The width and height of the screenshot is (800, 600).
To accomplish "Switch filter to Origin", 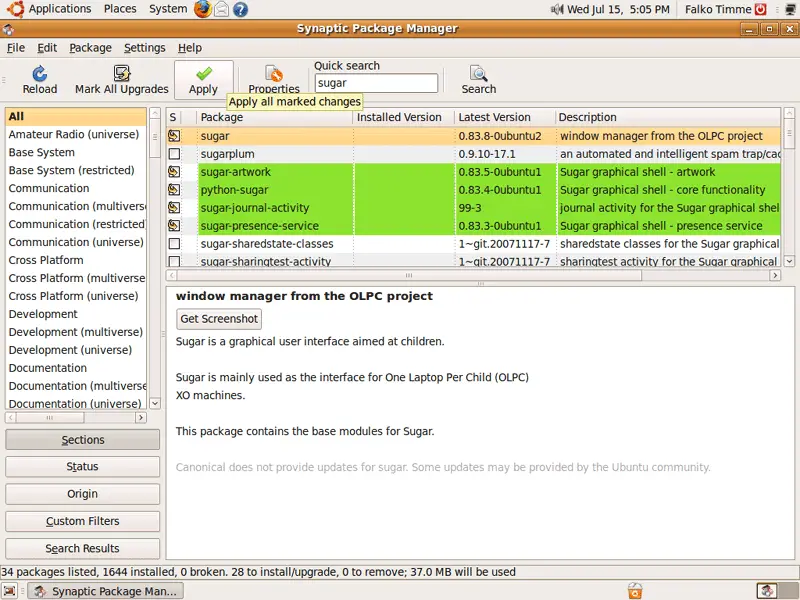I will pos(83,494).
